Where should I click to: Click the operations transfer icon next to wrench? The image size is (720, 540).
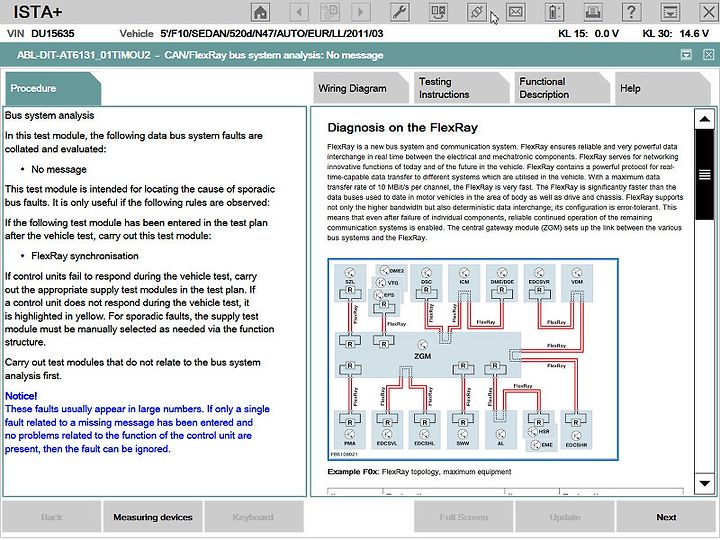coord(439,12)
